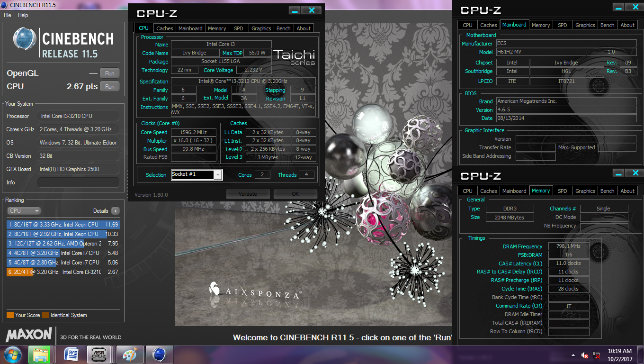This screenshot has width=644, height=364.
Task: Click the Cinebench Release 11.5 logo
Action: click(63, 43)
